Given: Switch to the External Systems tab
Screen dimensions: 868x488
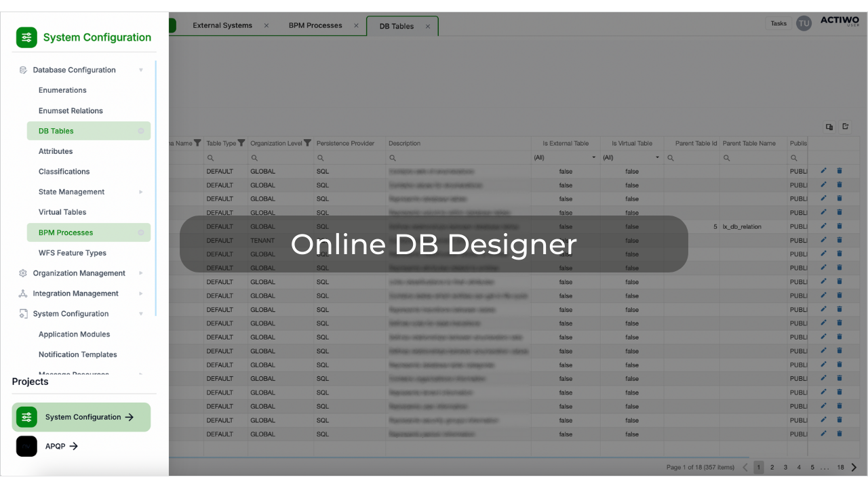Looking at the screenshot, I should point(222,26).
